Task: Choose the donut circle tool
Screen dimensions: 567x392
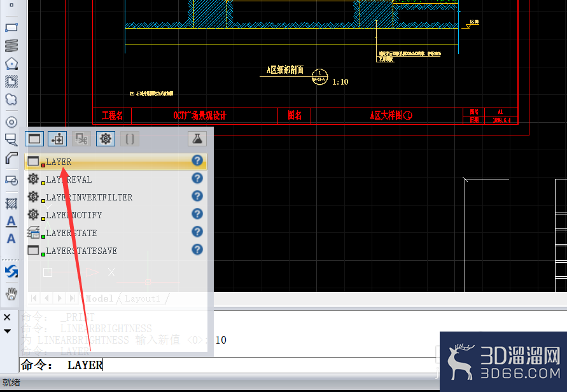Action: [11, 122]
